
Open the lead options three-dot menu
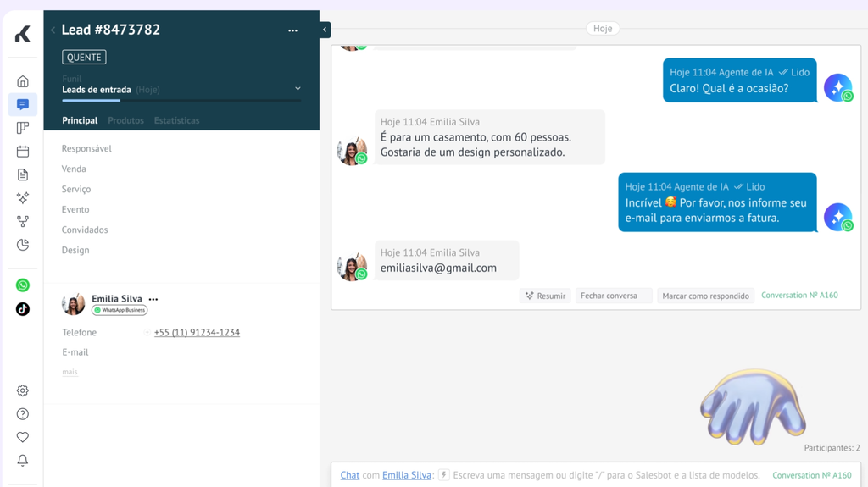(292, 30)
